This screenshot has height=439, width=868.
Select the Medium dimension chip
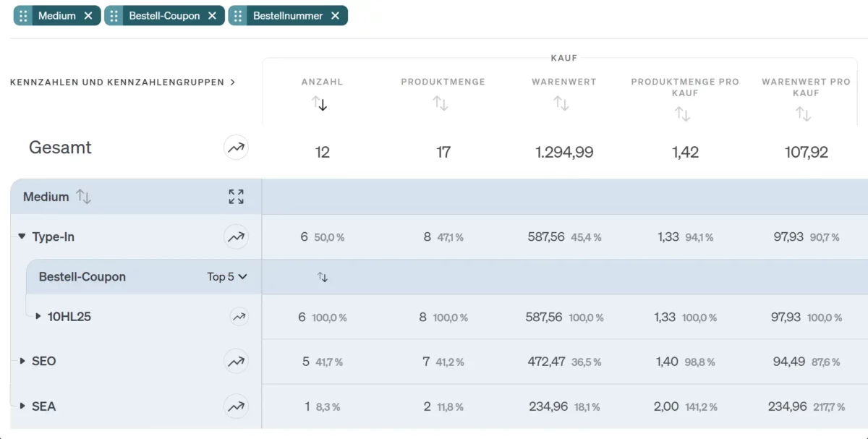click(x=57, y=16)
